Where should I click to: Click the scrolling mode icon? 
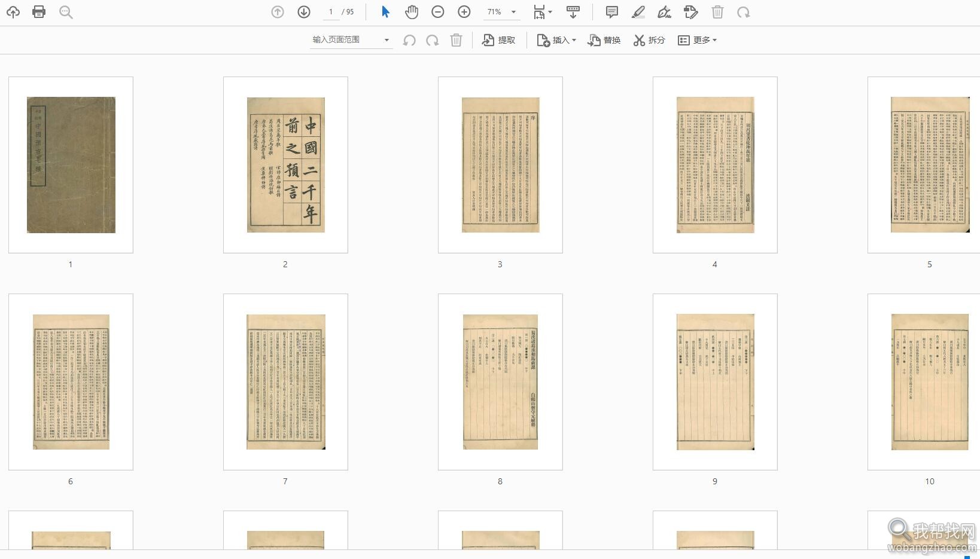tap(573, 12)
